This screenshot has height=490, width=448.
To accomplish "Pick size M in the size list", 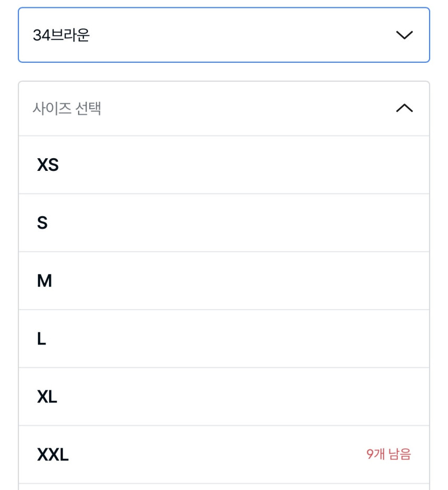I will [223, 281].
